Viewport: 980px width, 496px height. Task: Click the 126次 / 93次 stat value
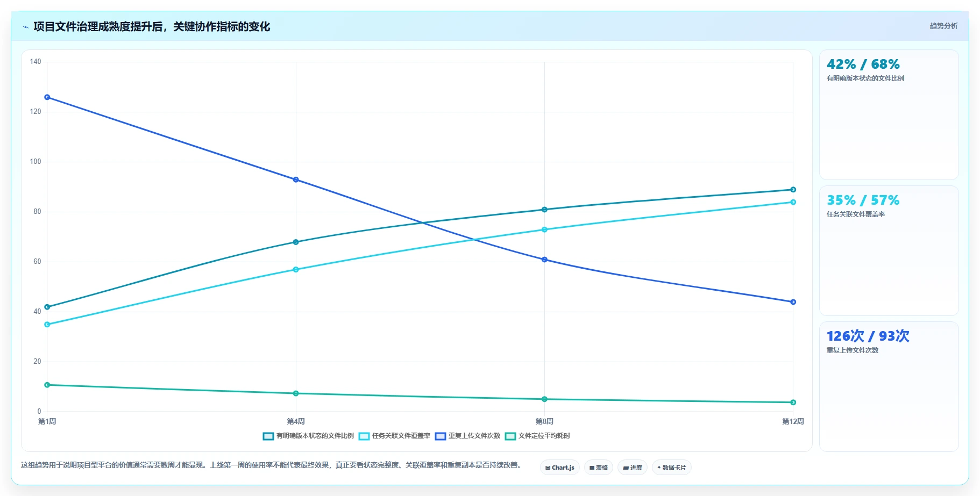[x=868, y=336]
